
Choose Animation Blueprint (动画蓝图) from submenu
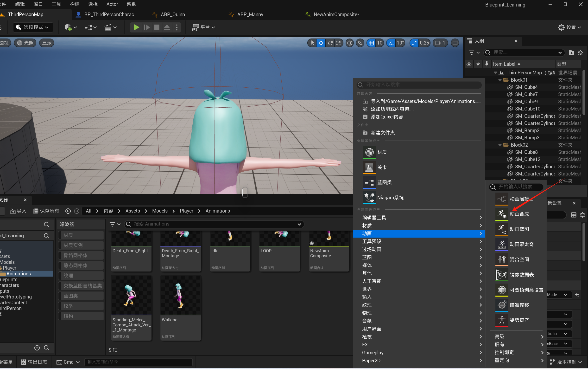coord(519,229)
